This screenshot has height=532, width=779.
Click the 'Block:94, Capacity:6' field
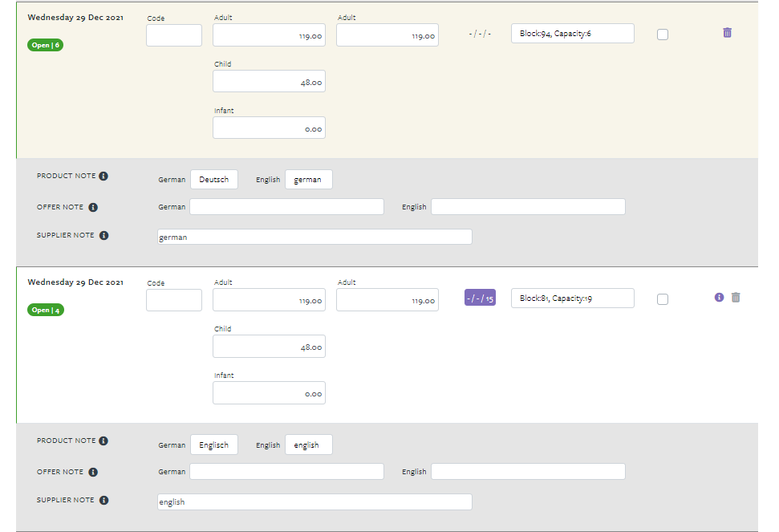coord(572,33)
